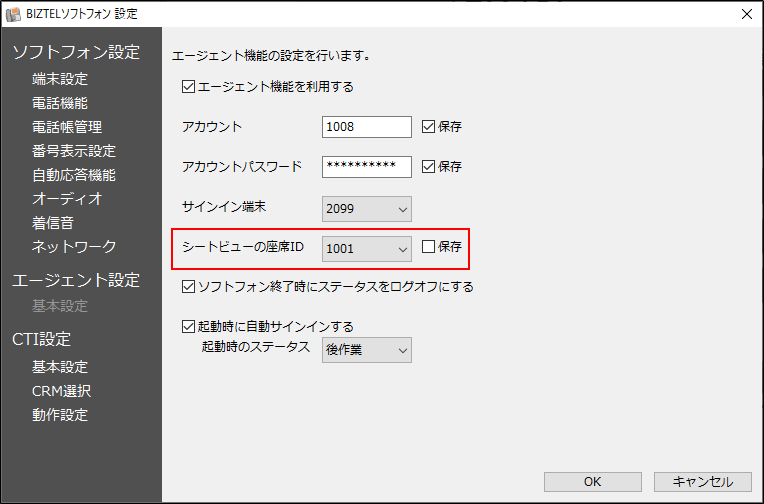Toggle ソフトフォン終了時にステータスをログオフにする checkbox
The height and width of the screenshot is (504, 764).
[x=188, y=287]
